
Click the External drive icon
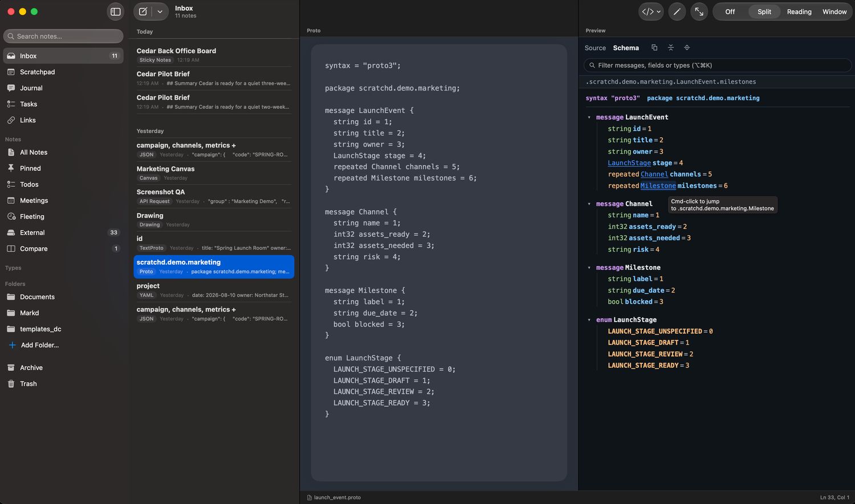click(x=11, y=232)
